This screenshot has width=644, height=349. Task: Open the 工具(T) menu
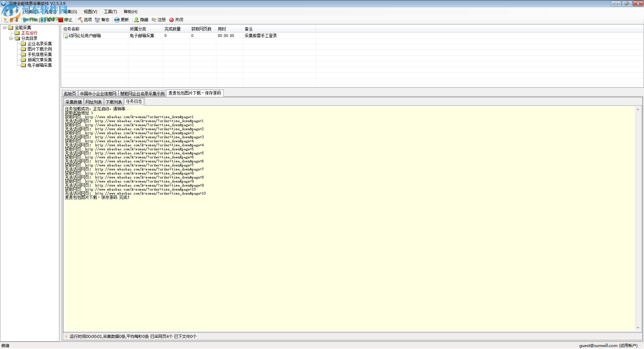pyautogui.click(x=110, y=11)
